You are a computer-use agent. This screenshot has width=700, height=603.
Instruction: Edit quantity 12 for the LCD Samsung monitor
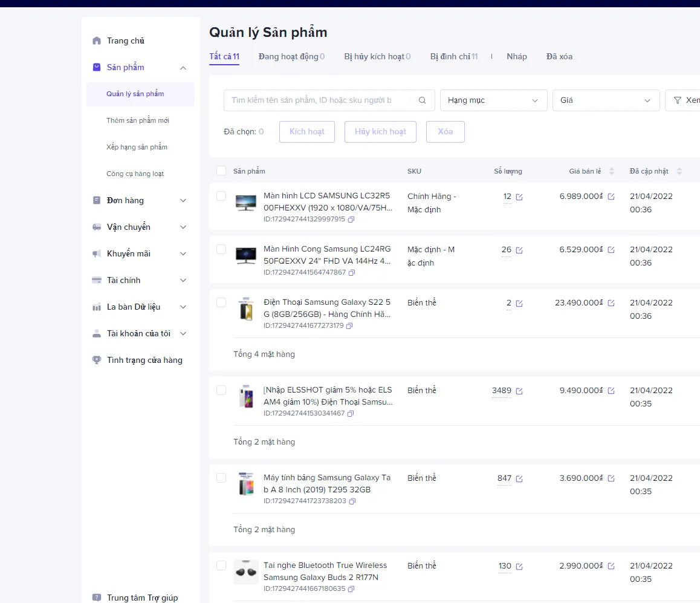[519, 197]
